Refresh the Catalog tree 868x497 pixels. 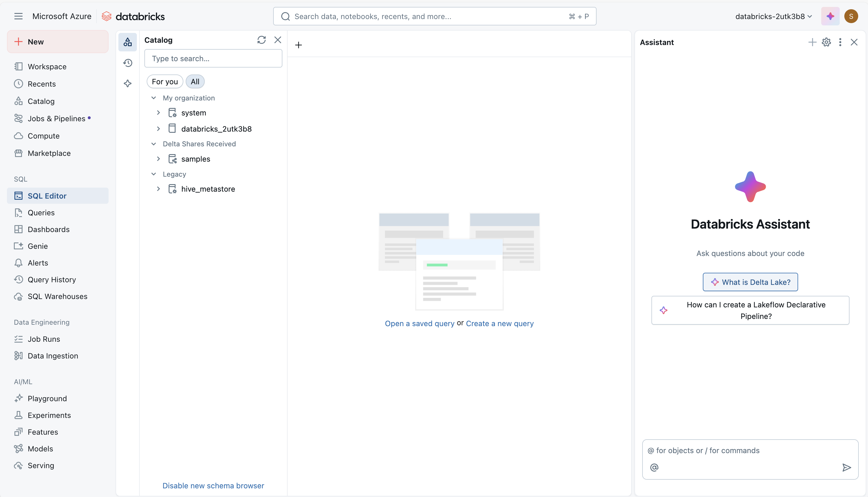tap(261, 40)
